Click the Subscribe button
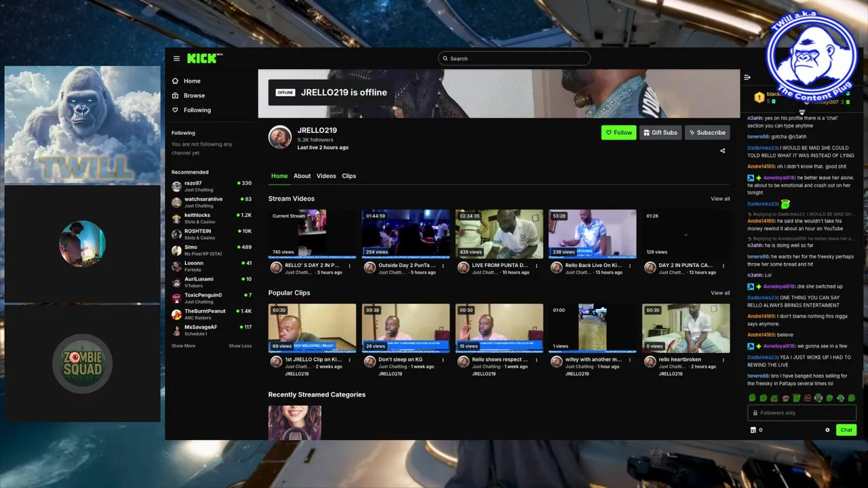The width and height of the screenshot is (868, 488). [x=707, y=133]
